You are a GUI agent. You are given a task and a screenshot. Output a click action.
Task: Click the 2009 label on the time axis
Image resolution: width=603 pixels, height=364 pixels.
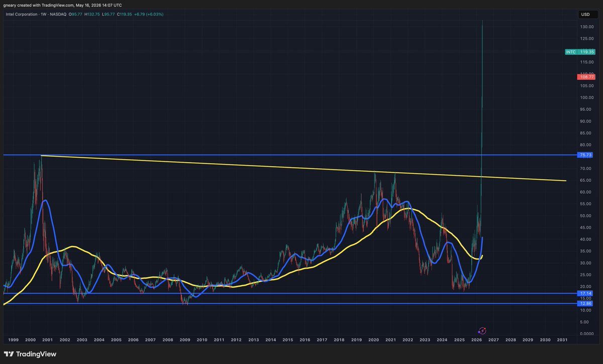[185, 340]
